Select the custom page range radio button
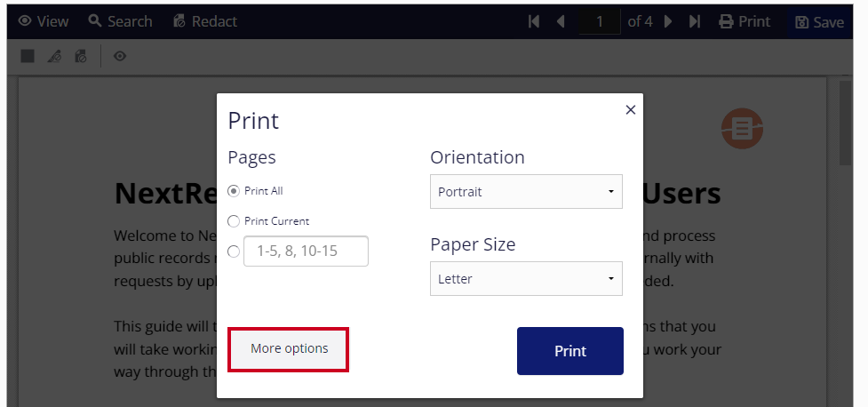The height and width of the screenshot is (407, 868). click(234, 251)
